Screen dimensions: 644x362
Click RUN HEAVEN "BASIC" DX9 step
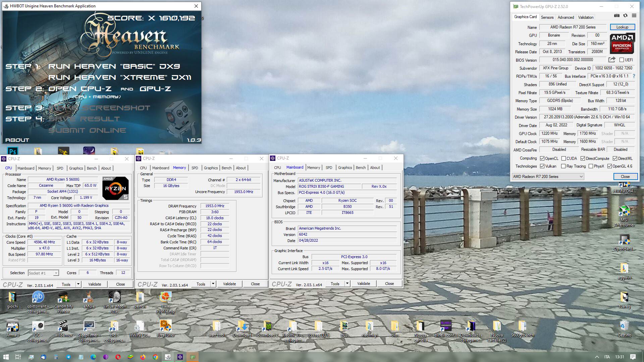[114, 66]
